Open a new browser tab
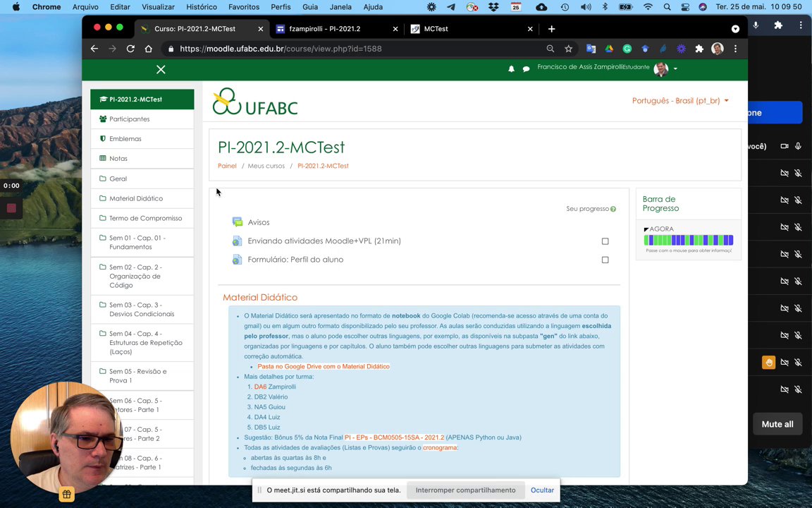Screen dimensions: 812x508 (551, 29)
